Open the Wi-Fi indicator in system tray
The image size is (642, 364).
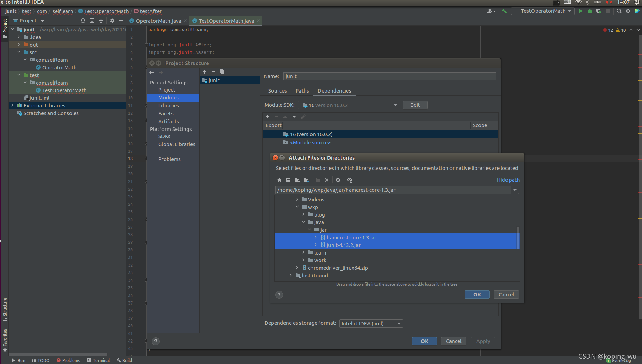click(578, 2)
